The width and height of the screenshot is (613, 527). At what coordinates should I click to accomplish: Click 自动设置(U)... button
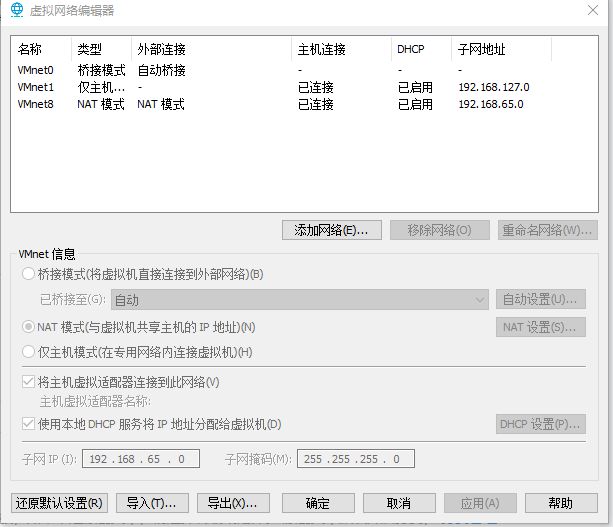541,299
